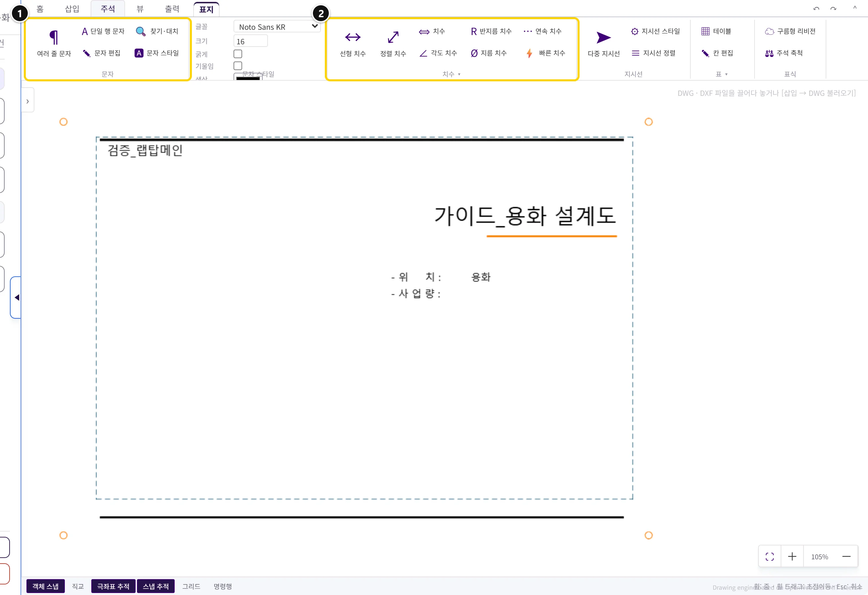
Task: Toggle the 굵게 bold checkbox
Action: pos(238,54)
